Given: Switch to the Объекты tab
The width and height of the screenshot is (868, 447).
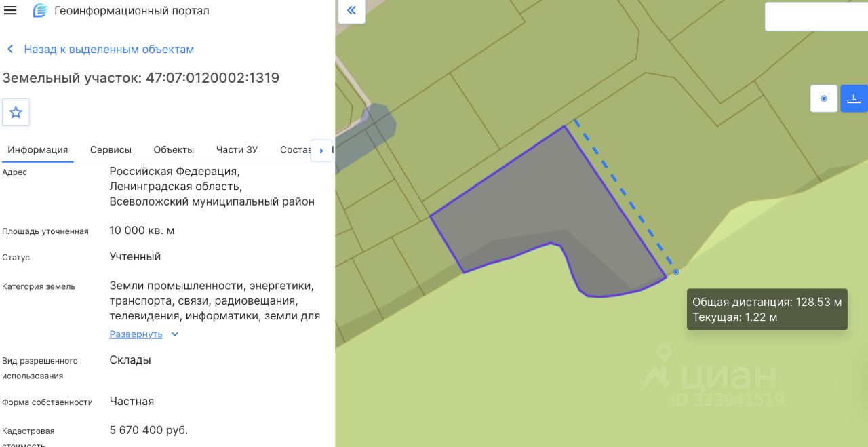Looking at the screenshot, I should coord(174,150).
